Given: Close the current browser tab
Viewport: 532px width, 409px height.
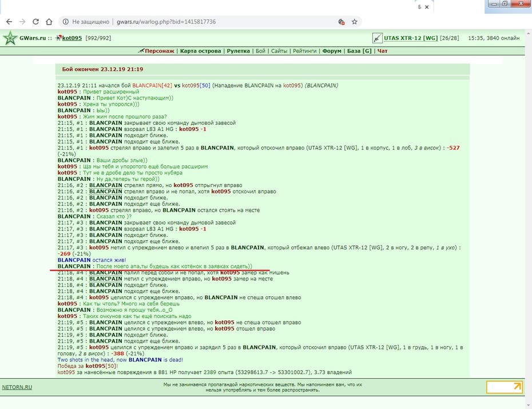Looking at the screenshot, I should (x=427, y=7).
